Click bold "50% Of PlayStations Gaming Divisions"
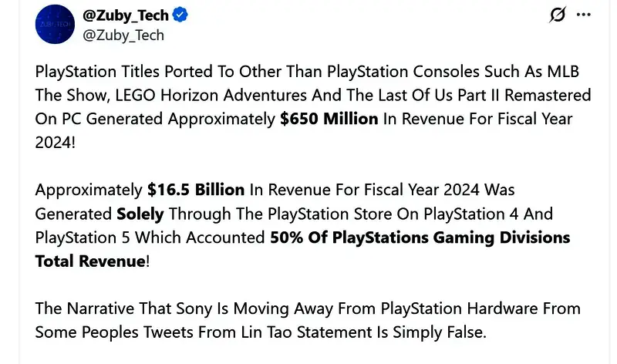Image resolution: width=617 pixels, height=364 pixels. click(420, 238)
